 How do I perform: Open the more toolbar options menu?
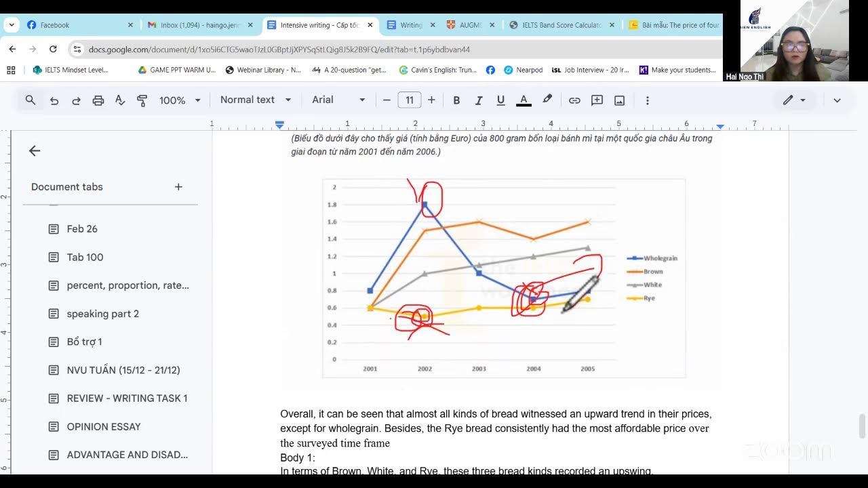pos(647,100)
